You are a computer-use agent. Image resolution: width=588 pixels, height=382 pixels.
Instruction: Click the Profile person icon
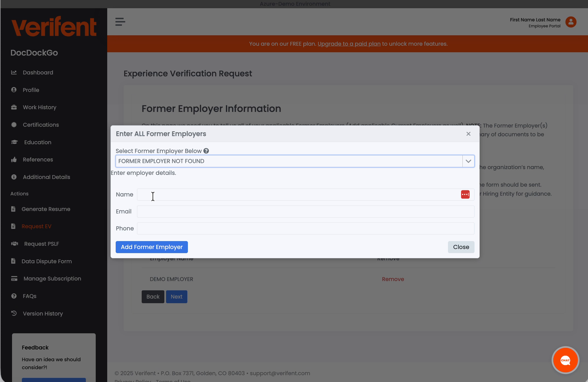[14, 90]
